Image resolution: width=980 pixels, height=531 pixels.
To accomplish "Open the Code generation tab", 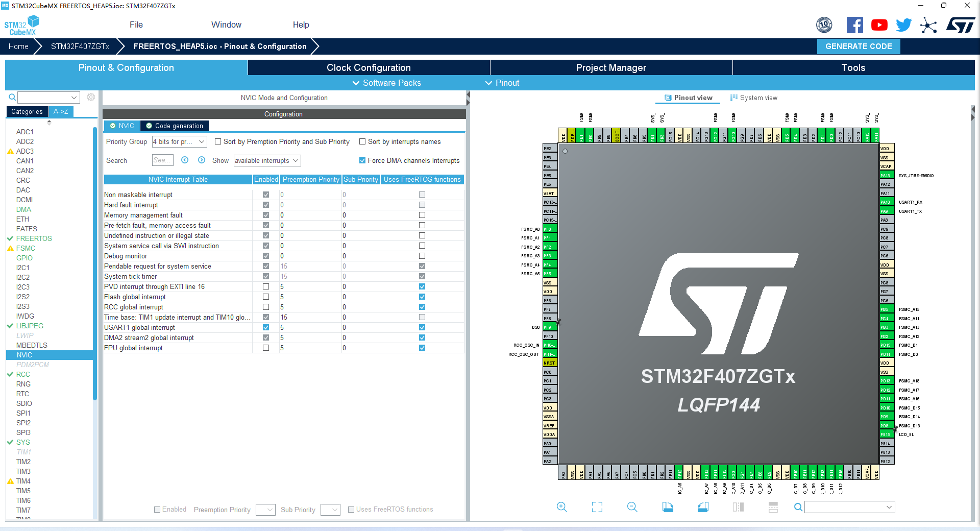I will pyautogui.click(x=174, y=126).
